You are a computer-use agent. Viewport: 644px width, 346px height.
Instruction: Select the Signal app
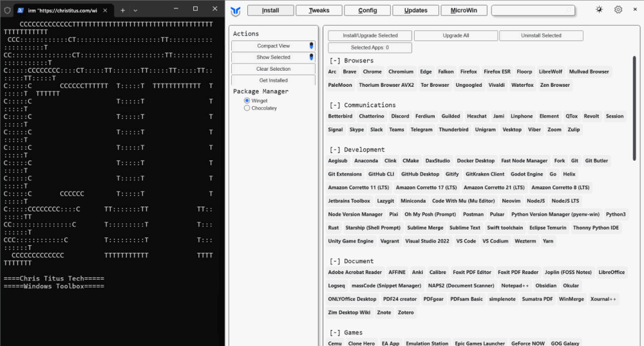point(335,130)
